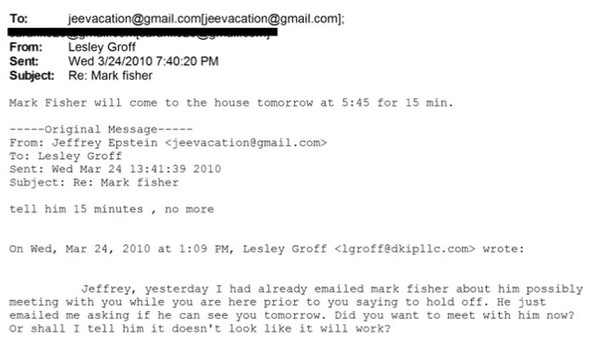
Task: Click the bold "Subject:" header label
Action: coord(31,76)
